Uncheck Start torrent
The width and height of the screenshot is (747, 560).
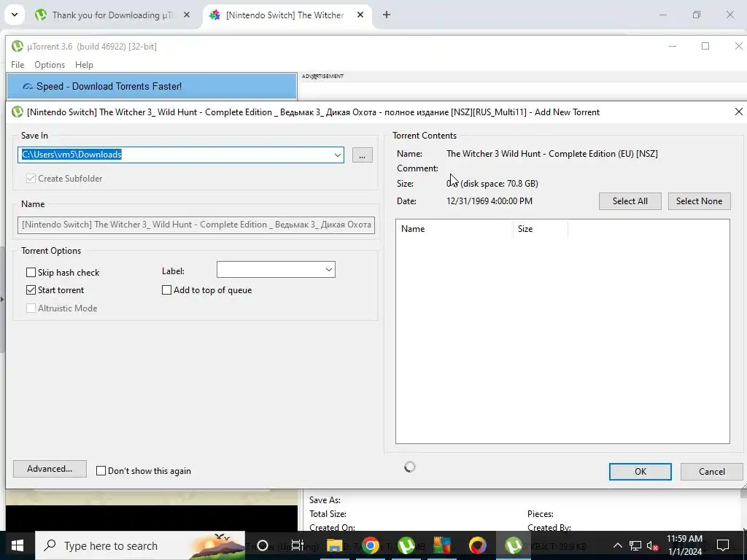pyautogui.click(x=31, y=290)
